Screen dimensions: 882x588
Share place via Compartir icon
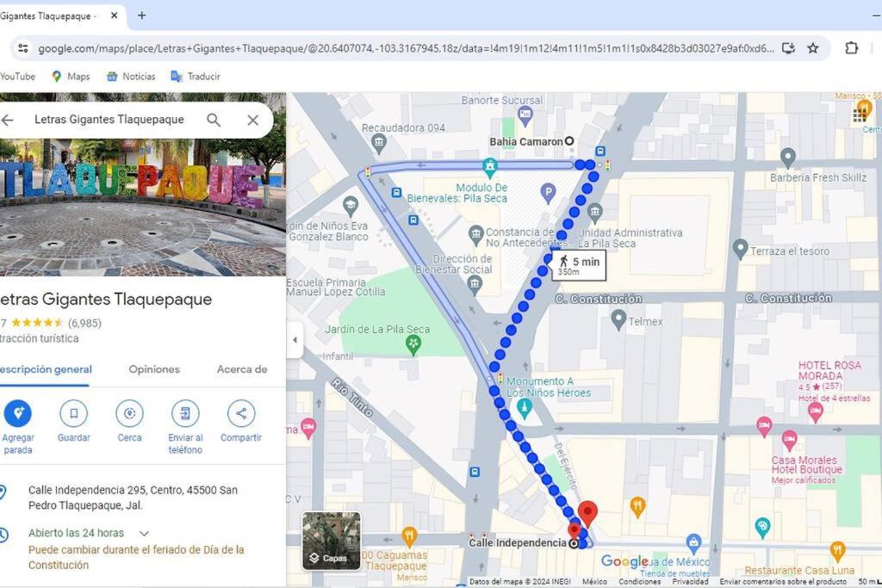coord(241,414)
